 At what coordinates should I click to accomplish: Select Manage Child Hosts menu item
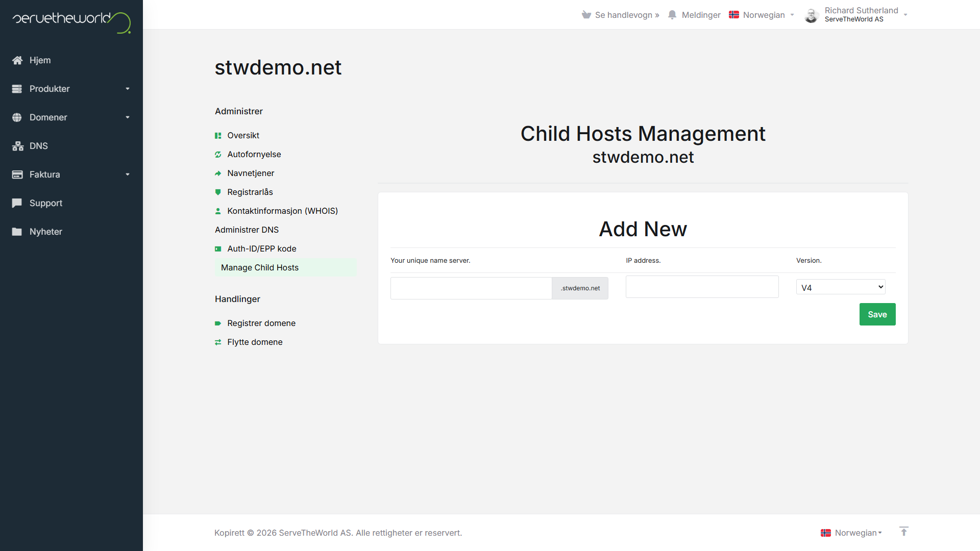click(286, 267)
